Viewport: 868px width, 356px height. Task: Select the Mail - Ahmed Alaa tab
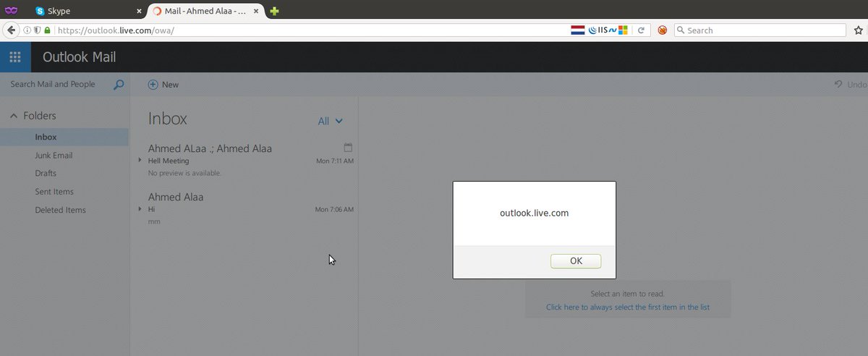click(x=206, y=11)
